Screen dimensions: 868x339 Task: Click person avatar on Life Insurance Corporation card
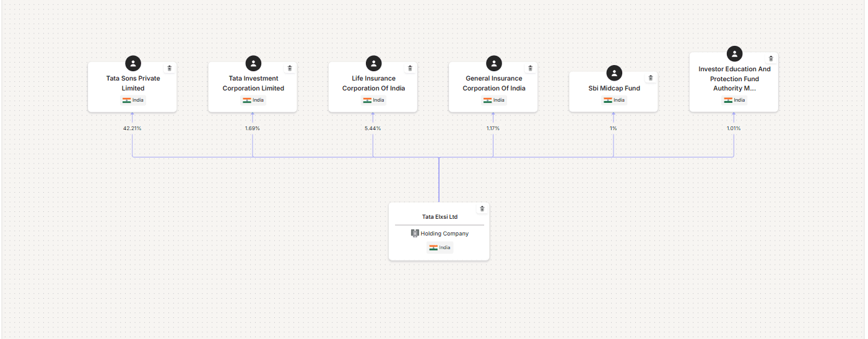point(373,63)
